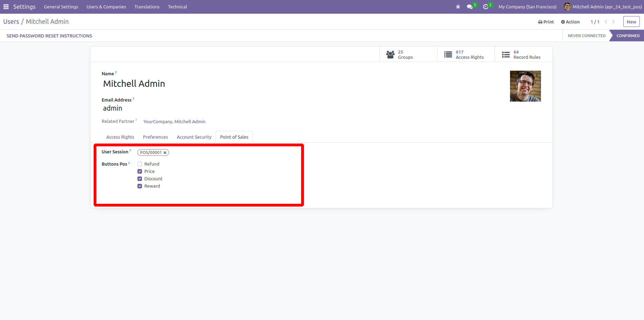Click the New button
Screen dimensions: 644x320
click(631, 22)
